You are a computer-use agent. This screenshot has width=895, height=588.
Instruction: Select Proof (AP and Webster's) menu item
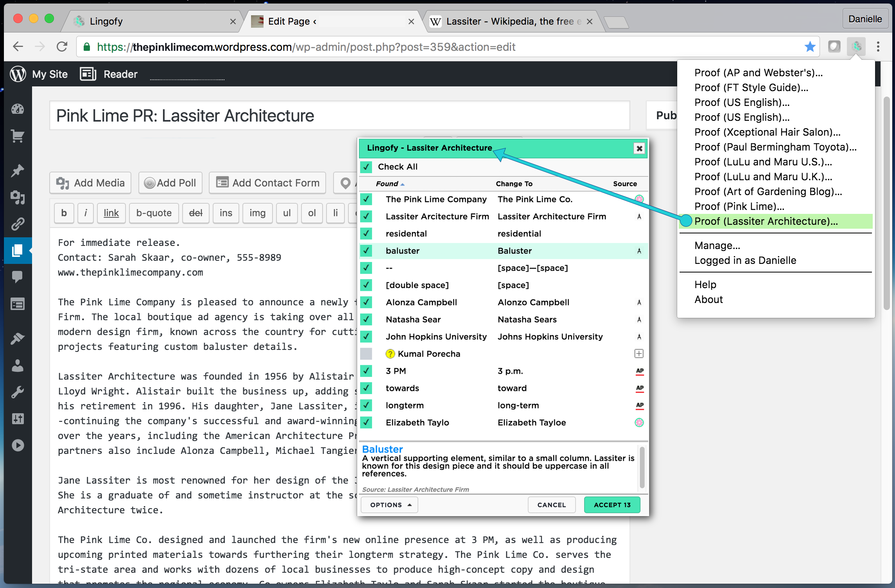tap(758, 73)
